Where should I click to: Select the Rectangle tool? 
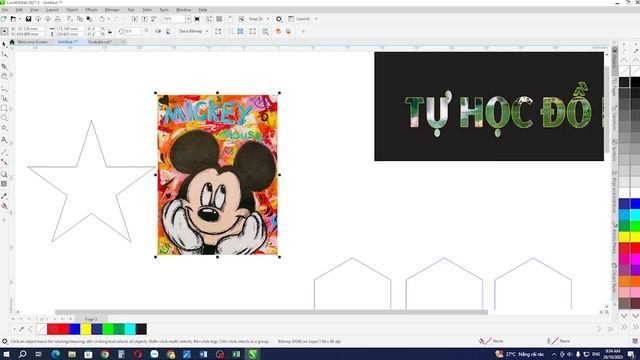coord(4,108)
